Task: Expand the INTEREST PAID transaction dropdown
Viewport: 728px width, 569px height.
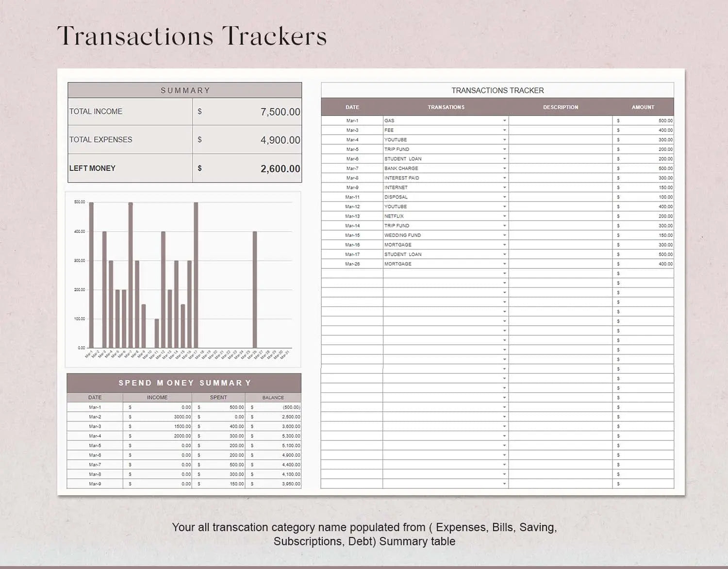Action: [505, 178]
